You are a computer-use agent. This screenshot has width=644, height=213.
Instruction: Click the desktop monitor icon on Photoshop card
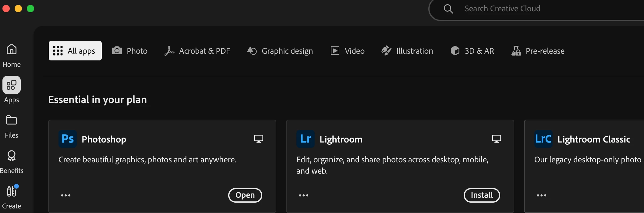coord(259,139)
